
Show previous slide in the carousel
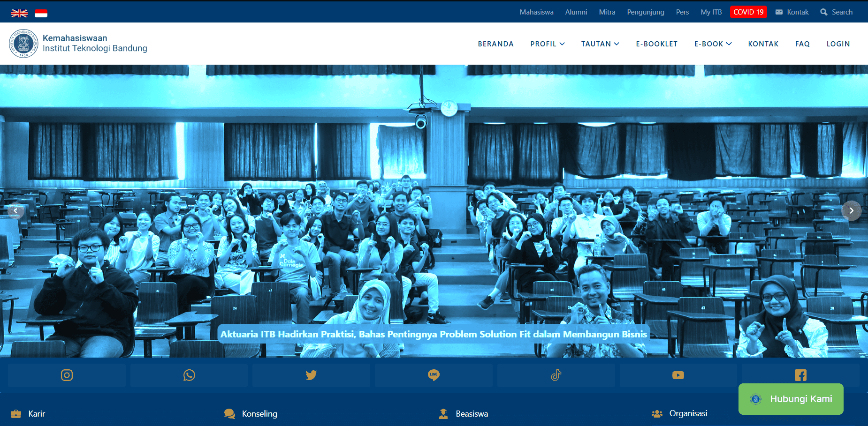[15, 210]
